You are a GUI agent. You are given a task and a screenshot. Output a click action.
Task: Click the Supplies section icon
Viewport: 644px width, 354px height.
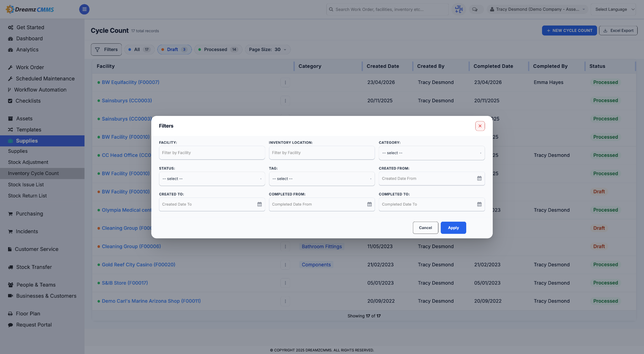10,141
